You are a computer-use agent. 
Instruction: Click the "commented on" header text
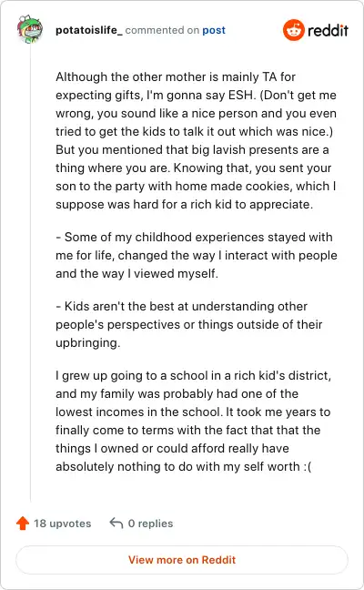162,30
